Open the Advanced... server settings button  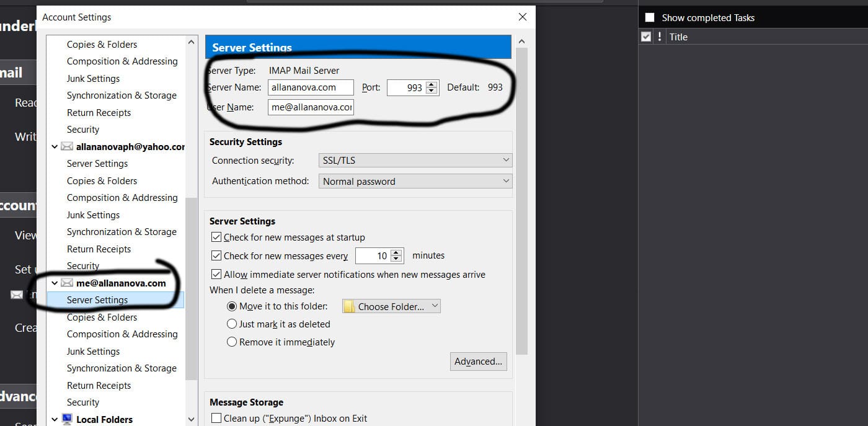tap(478, 362)
